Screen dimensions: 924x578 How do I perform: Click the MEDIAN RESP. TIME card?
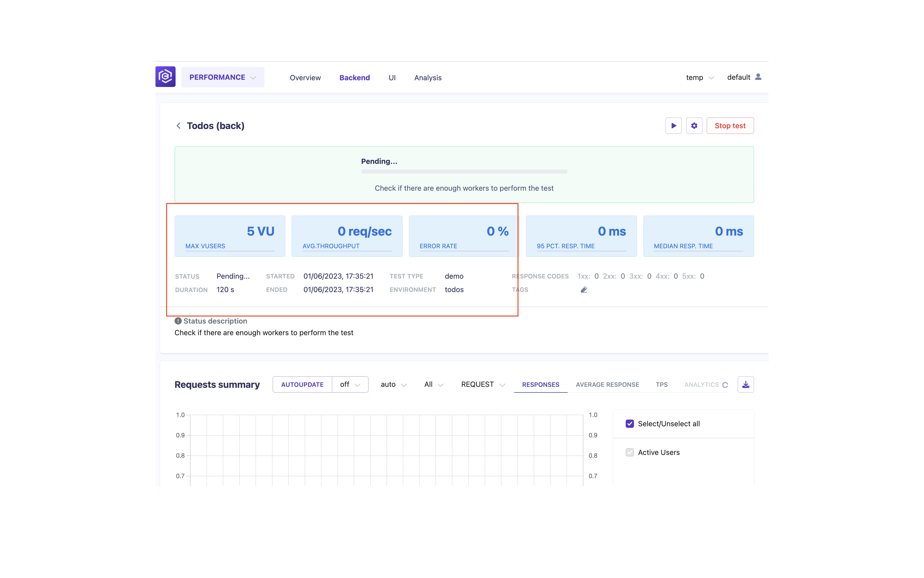pos(698,236)
